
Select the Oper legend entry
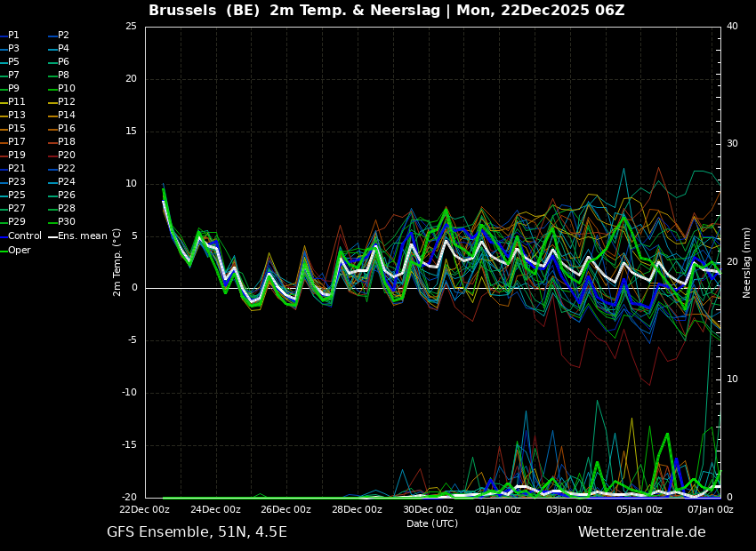(19, 251)
